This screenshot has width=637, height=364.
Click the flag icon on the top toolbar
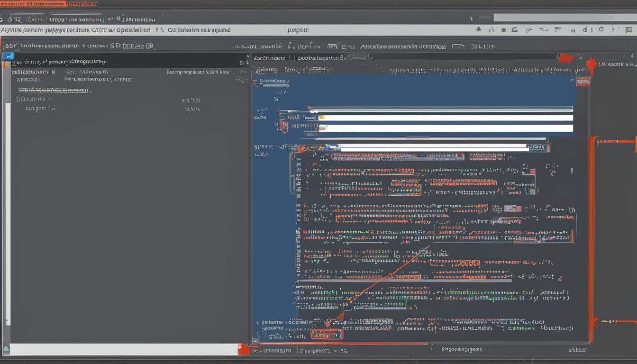pos(558,30)
